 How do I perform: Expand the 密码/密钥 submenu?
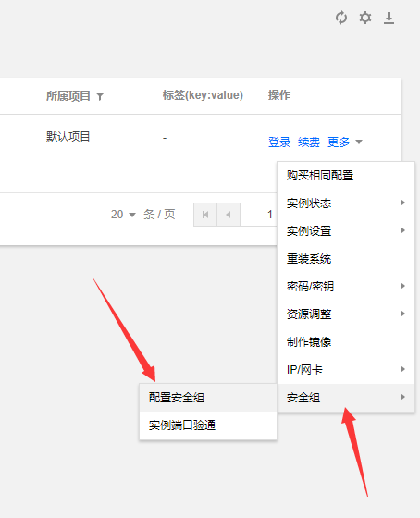pos(346,287)
